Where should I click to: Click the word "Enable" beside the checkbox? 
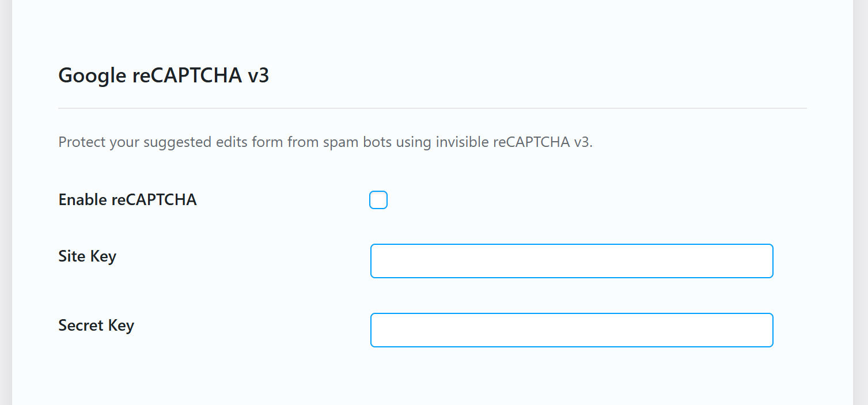83,200
